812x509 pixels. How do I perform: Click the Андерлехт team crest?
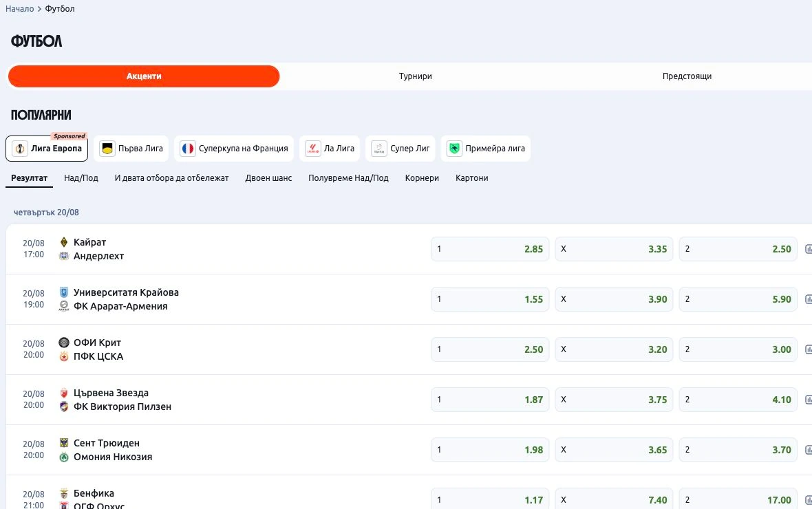(x=64, y=256)
